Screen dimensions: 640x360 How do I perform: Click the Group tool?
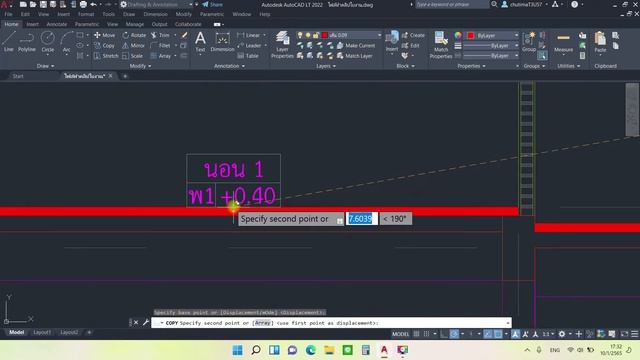529,42
